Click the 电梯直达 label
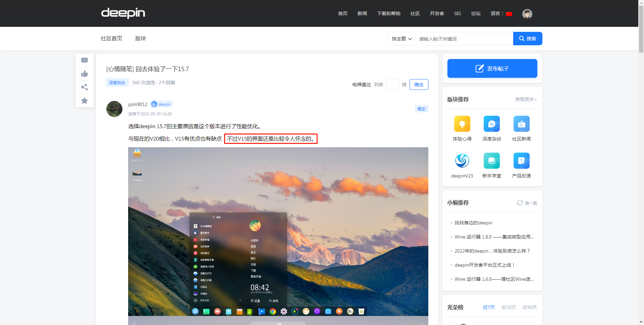The width and height of the screenshot is (644, 325). click(362, 85)
